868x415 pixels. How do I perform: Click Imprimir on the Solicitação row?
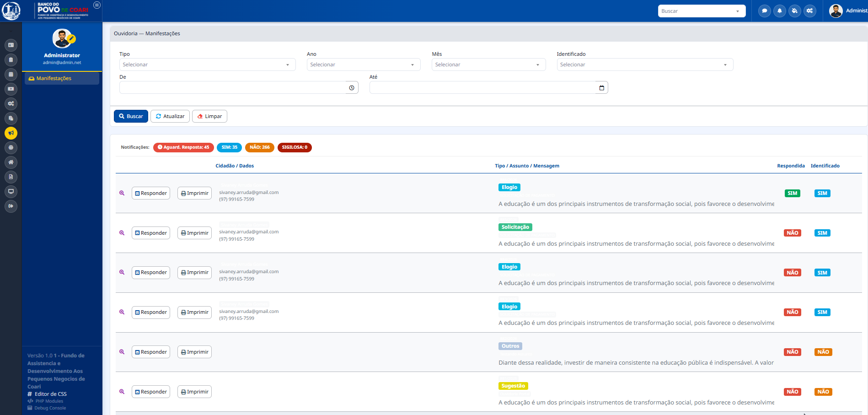(194, 233)
